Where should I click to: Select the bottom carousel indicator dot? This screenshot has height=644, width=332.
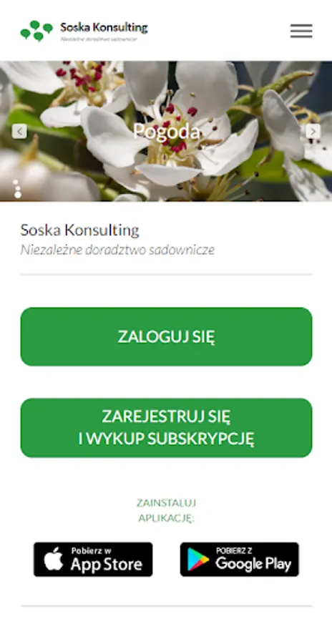(x=18, y=194)
